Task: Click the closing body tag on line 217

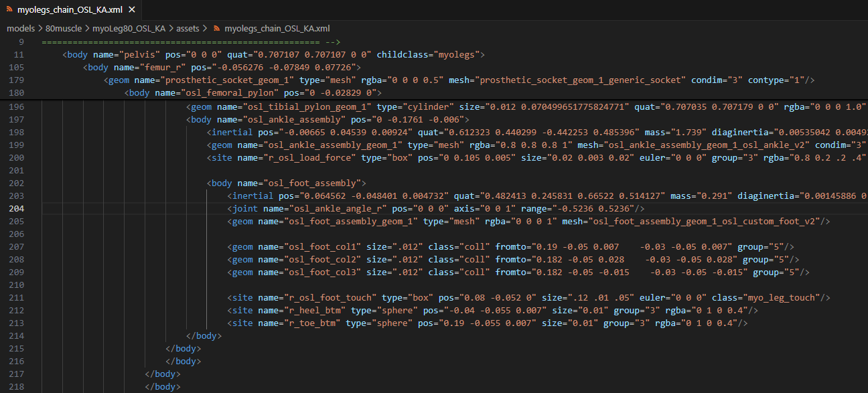Action: 162,374
